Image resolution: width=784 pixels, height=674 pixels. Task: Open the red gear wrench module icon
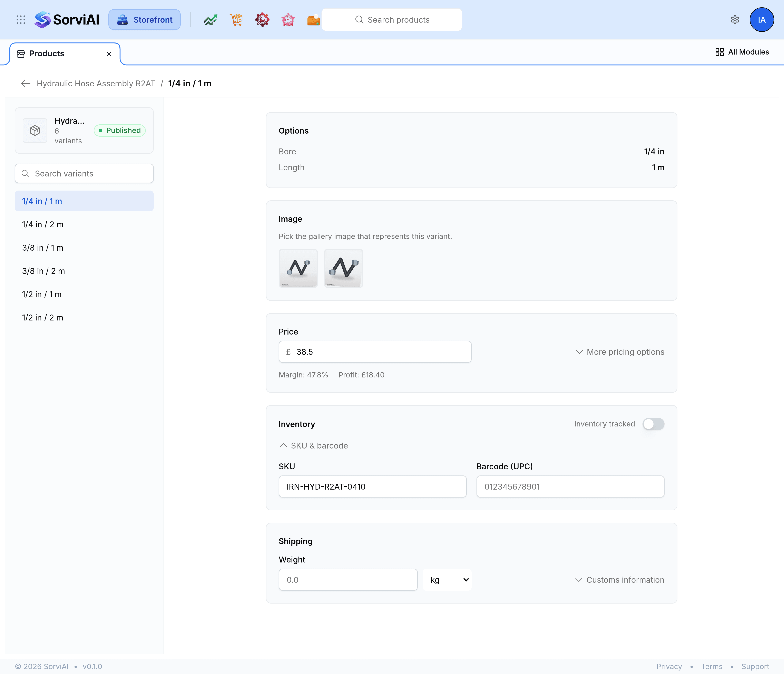coord(262,20)
